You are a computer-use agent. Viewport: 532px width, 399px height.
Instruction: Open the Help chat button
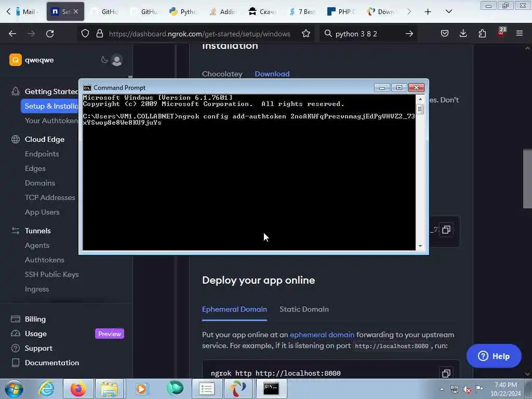click(x=494, y=356)
